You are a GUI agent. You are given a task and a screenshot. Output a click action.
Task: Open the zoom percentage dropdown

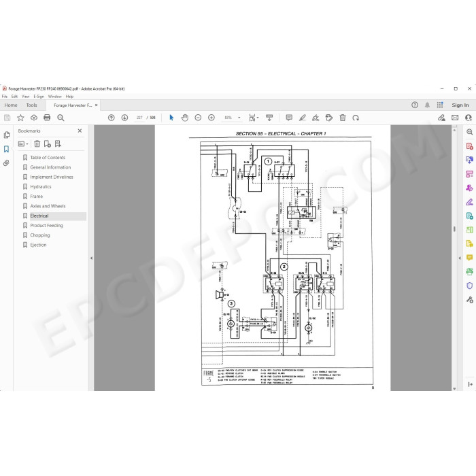click(x=239, y=118)
